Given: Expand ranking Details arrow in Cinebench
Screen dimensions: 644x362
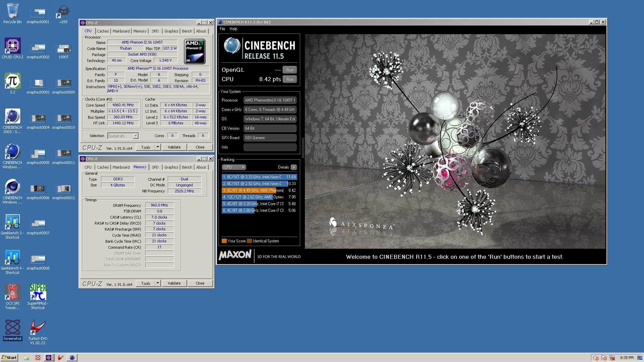Looking at the screenshot, I should point(293,167).
